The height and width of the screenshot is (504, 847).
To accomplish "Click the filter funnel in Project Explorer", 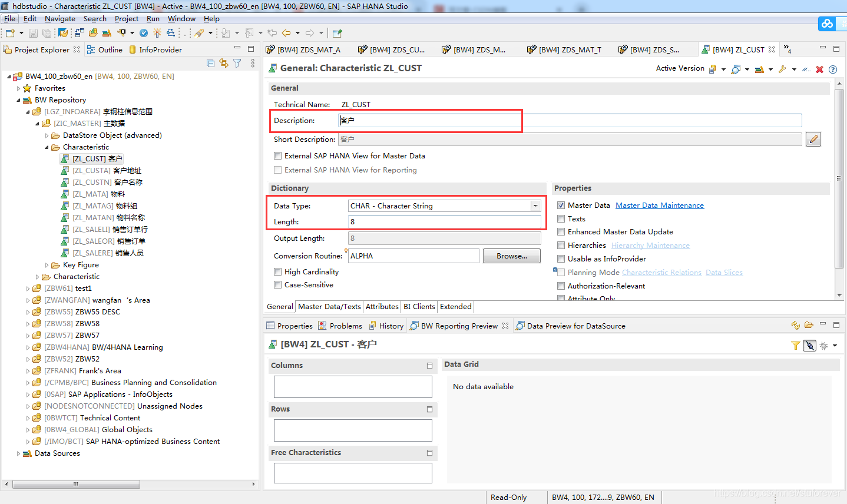I will 237,63.
